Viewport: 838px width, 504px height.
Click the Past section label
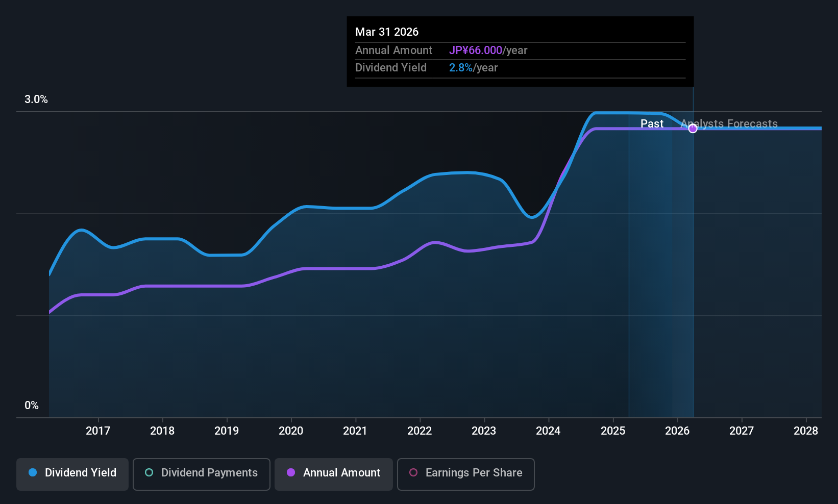point(652,123)
